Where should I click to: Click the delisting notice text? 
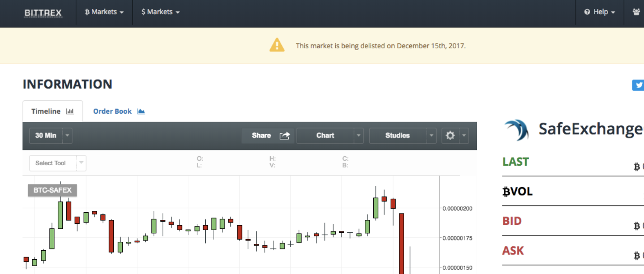pyautogui.click(x=380, y=46)
